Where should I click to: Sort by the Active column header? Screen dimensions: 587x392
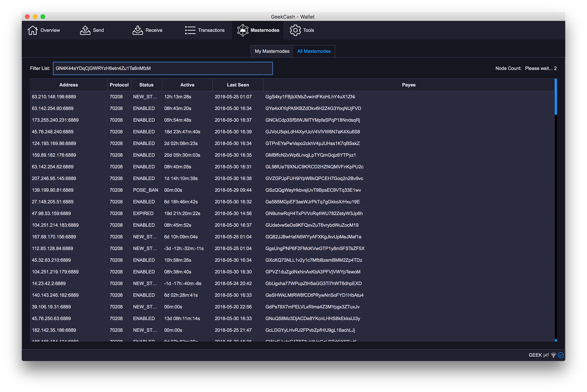[x=187, y=85]
